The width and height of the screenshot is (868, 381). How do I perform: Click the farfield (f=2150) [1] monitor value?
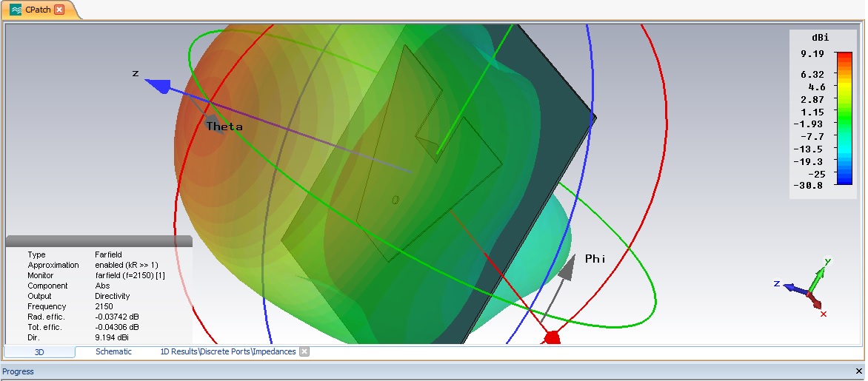pyautogui.click(x=130, y=275)
